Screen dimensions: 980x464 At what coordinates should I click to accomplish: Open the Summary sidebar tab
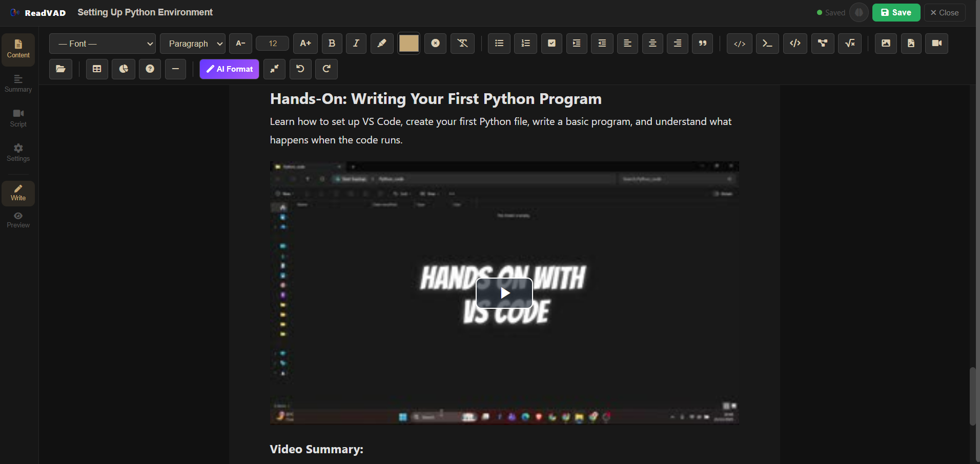pos(18,84)
